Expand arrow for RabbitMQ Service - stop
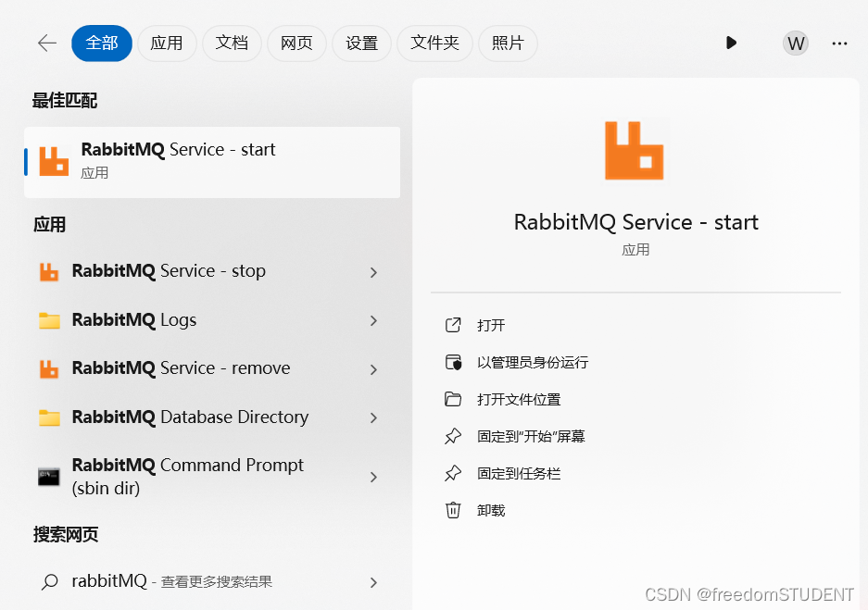The height and width of the screenshot is (610, 868). tap(373, 272)
